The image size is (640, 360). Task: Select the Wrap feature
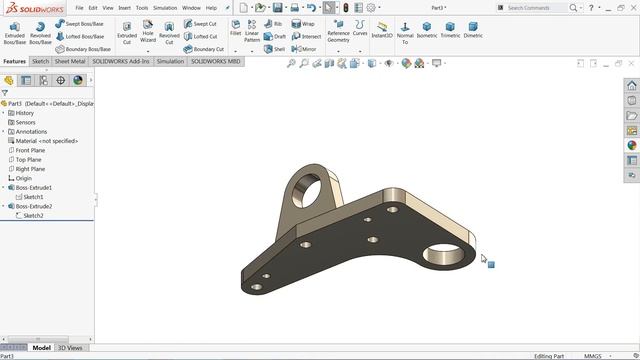pos(303,24)
